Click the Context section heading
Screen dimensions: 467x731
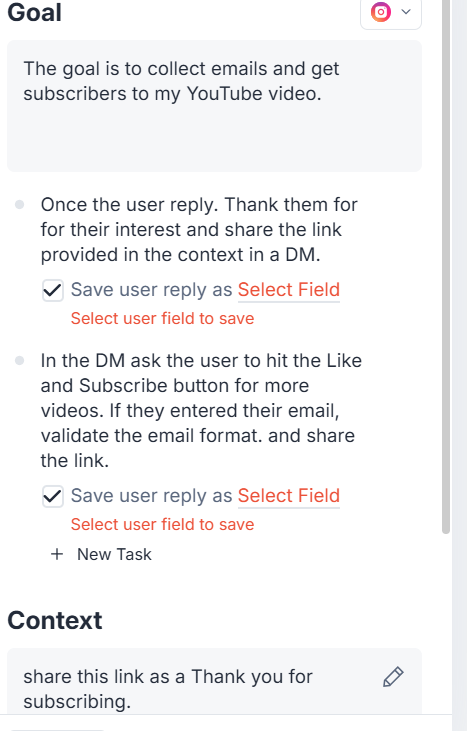(x=55, y=621)
